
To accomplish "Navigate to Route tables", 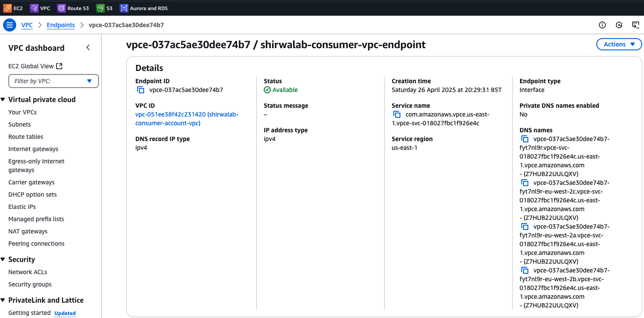I will click(x=26, y=137).
